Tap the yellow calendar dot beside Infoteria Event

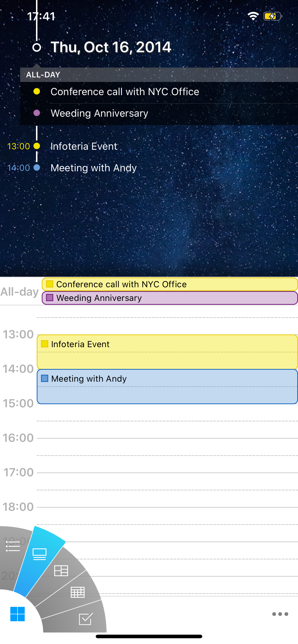point(36,146)
